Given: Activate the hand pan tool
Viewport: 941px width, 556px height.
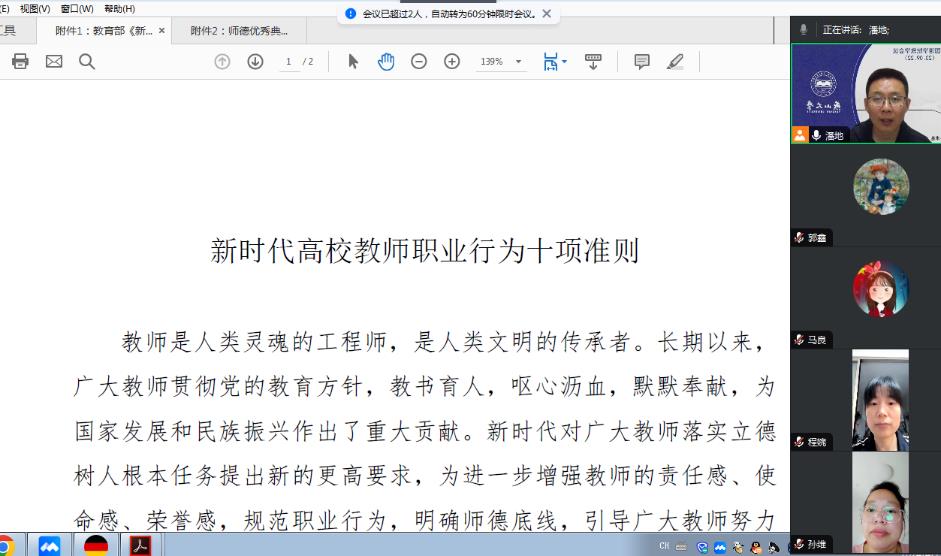Looking at the screenshot, I should [x=386, y=61].
